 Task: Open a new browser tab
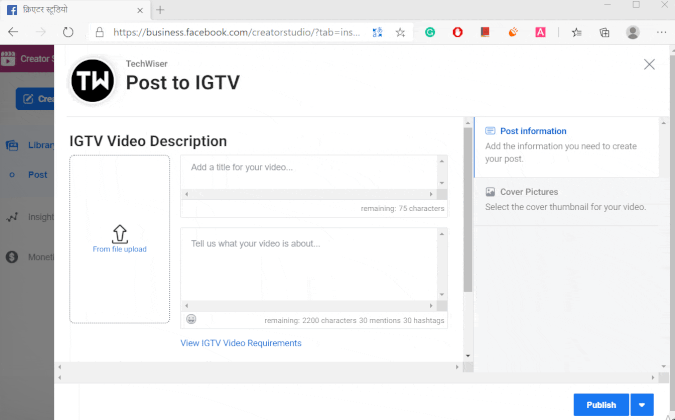click(x=160, y=10)
